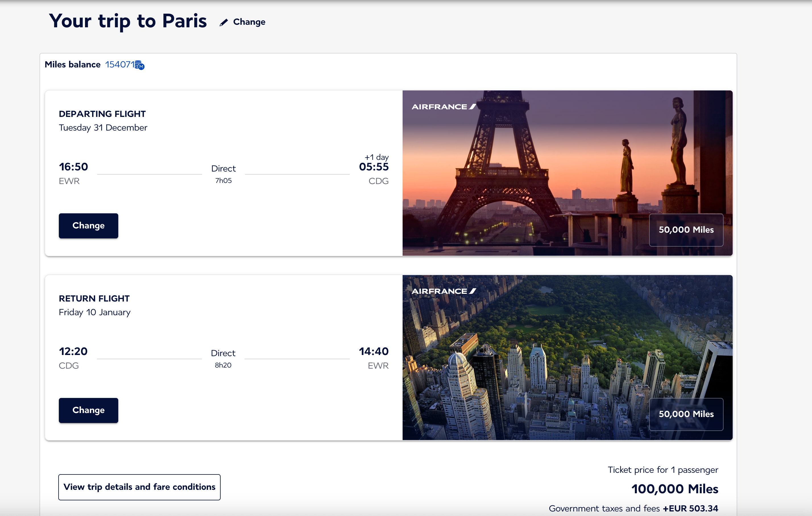Image resolution: width=812 pixels, height=516 pixels.
Task: Click the Air France logo on the Paris image
Action: pos(444,107)
